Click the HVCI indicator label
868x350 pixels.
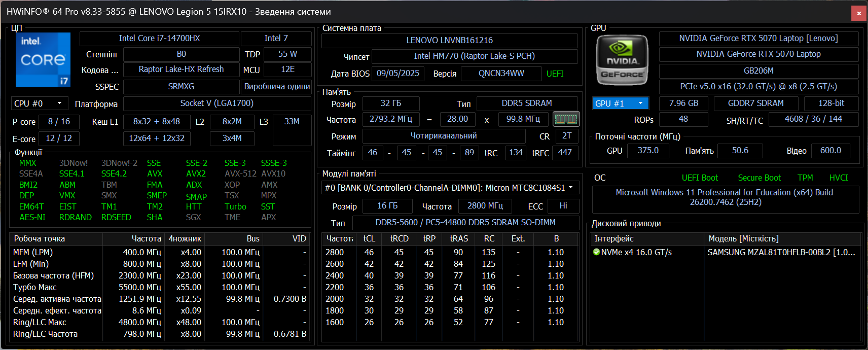(x=839, y=178)
